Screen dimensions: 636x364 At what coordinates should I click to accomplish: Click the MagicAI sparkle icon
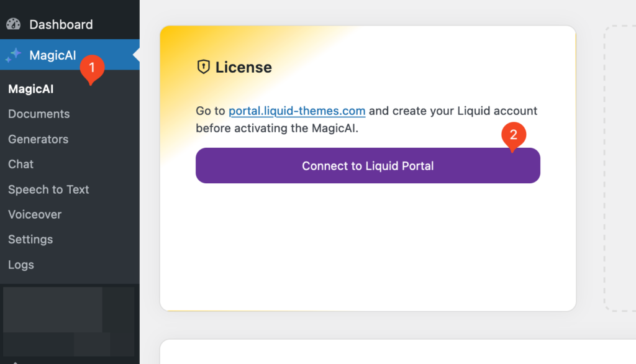[14, 55]
